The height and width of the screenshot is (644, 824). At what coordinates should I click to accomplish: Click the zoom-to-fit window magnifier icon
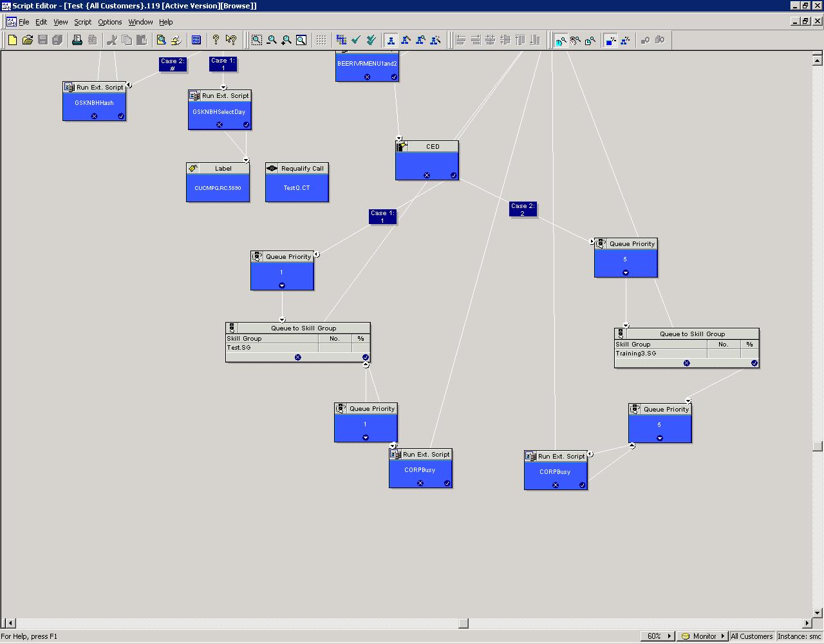[x=301, y=40]
